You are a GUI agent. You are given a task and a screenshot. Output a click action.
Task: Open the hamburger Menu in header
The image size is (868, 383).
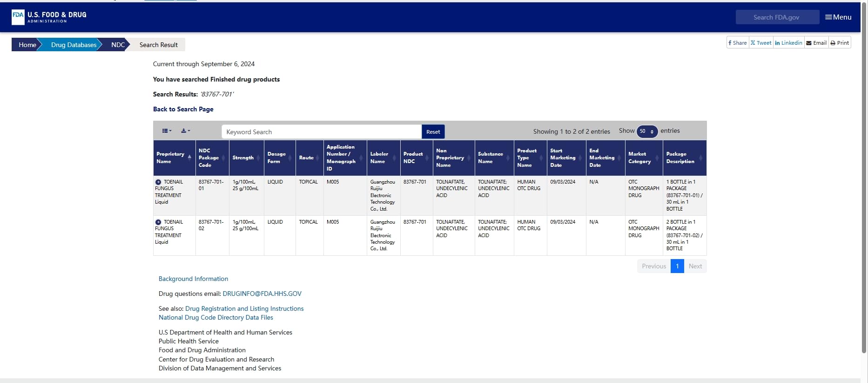(838, 17)
